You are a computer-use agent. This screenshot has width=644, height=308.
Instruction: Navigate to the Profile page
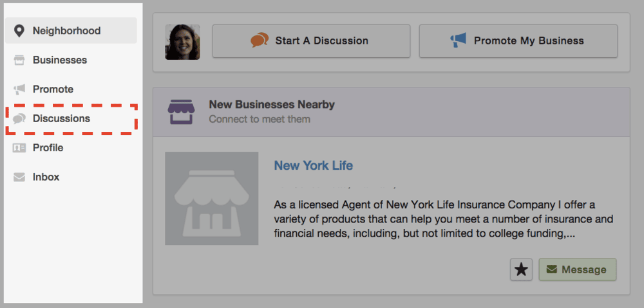pos(48,148)
